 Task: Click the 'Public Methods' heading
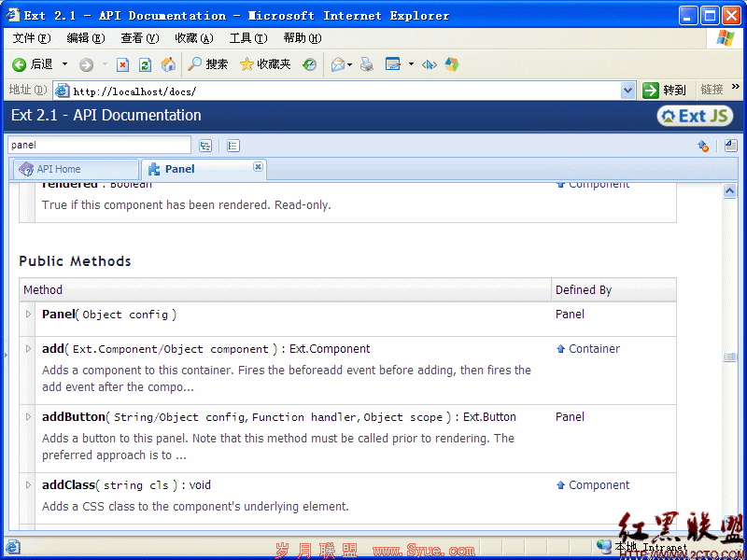tap(75, 261)
